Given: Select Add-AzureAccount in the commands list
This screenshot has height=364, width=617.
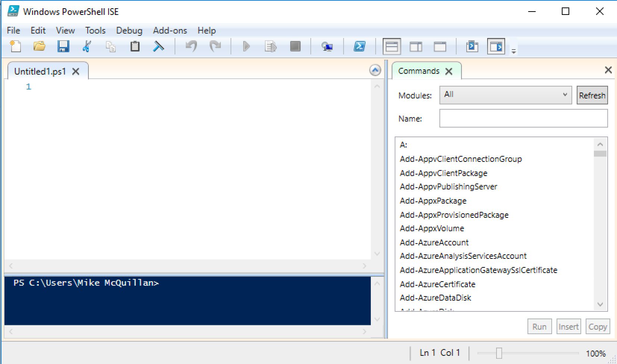Looking at the screenshot, I should click(434, 242).
